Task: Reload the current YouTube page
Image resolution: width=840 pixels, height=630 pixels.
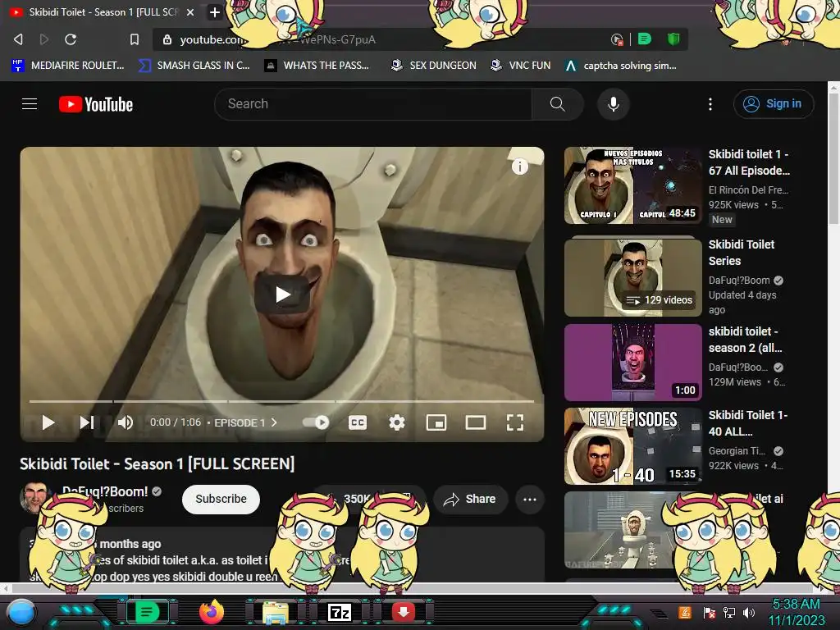Action: click(71, 39)
